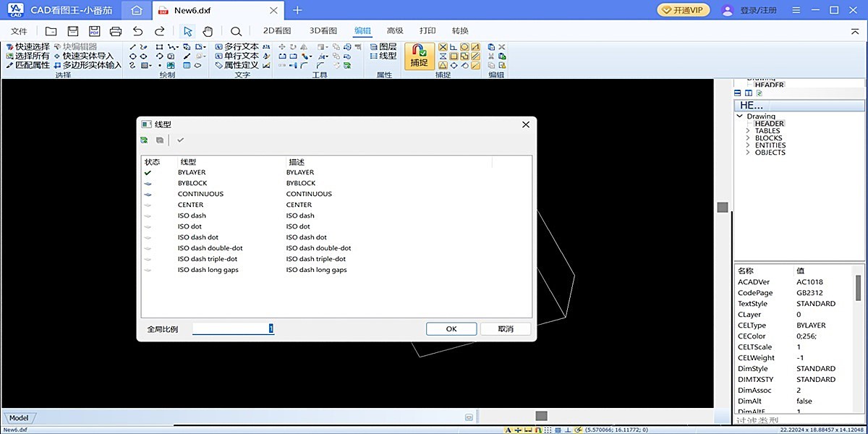Click OK in the linetype dialog
868x434 pixels.
click(x=451, y=329)
